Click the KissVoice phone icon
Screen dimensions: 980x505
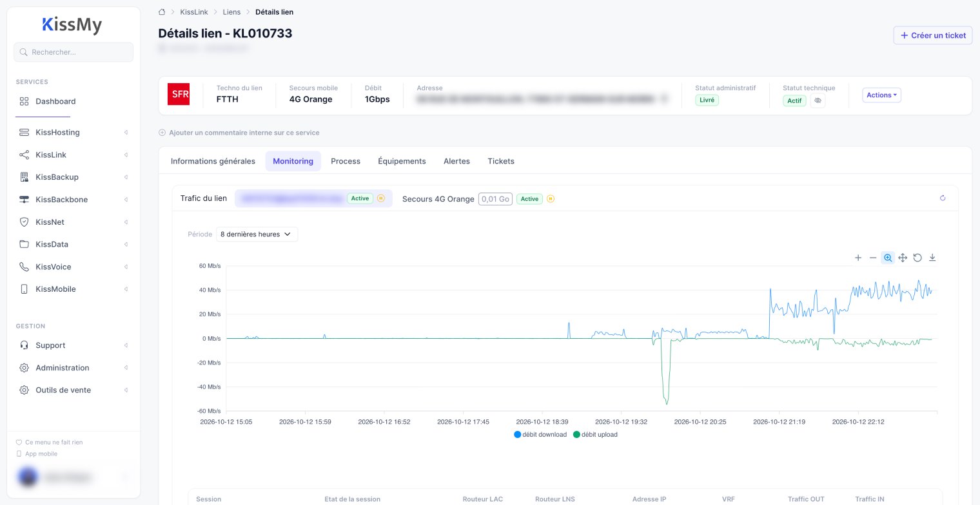(x=24, y=267)
